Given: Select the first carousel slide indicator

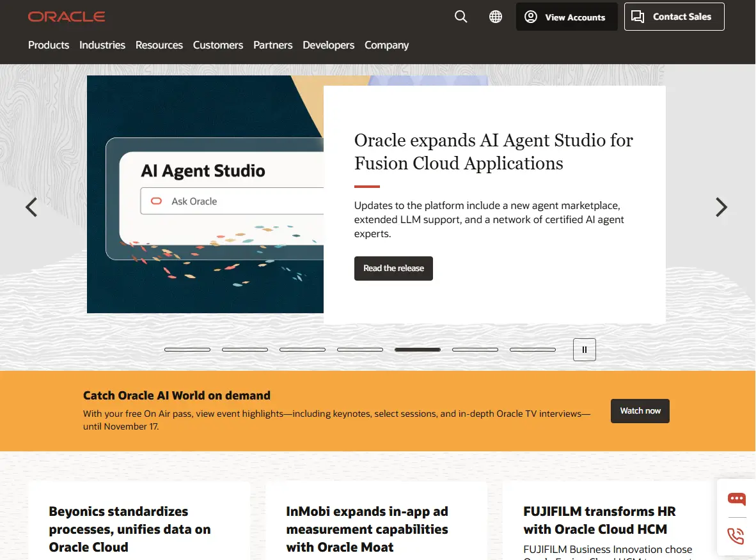Looking at the screenshot, I should 187,350.
